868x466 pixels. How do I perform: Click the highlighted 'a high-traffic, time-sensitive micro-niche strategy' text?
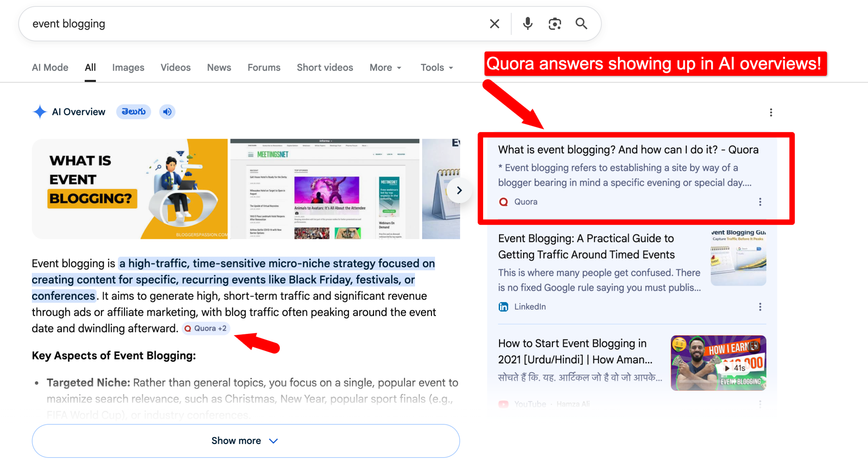pos(233,280)
